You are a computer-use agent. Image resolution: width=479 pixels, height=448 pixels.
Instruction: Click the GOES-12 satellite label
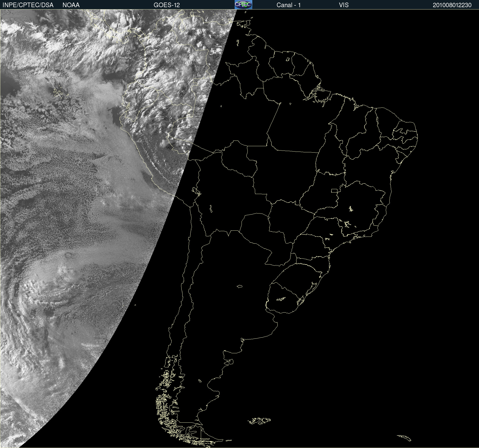point(167,5)
